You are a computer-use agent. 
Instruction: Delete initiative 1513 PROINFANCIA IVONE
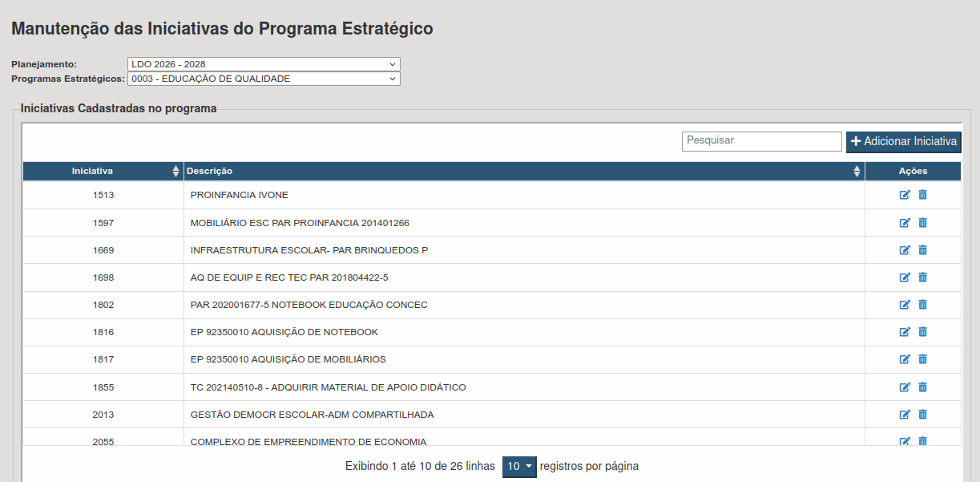[922, 195]
